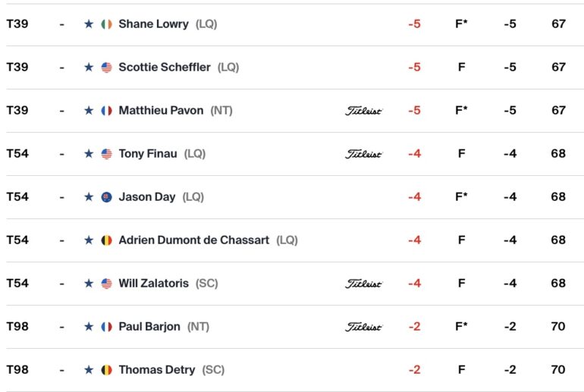The width and height of the screenshot is (584, 392).
Task: Expand Paul Barjon's row at T98
Action: point(292,327)
